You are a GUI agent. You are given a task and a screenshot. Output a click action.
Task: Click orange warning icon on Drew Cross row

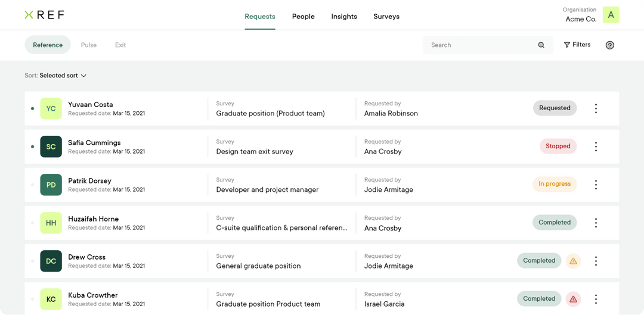coord(574,261)
